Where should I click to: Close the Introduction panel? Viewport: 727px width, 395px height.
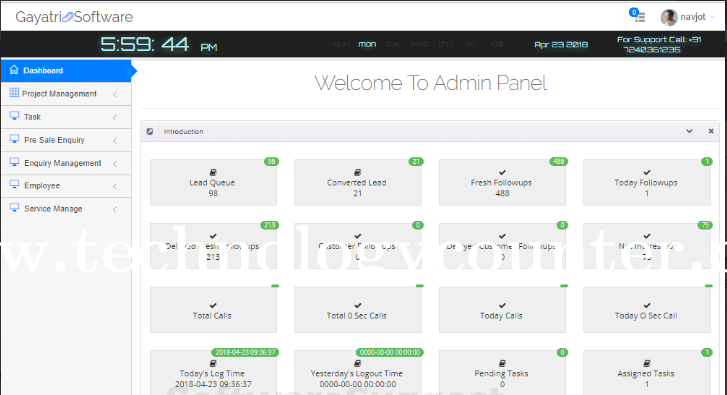(x=711, y=131)
